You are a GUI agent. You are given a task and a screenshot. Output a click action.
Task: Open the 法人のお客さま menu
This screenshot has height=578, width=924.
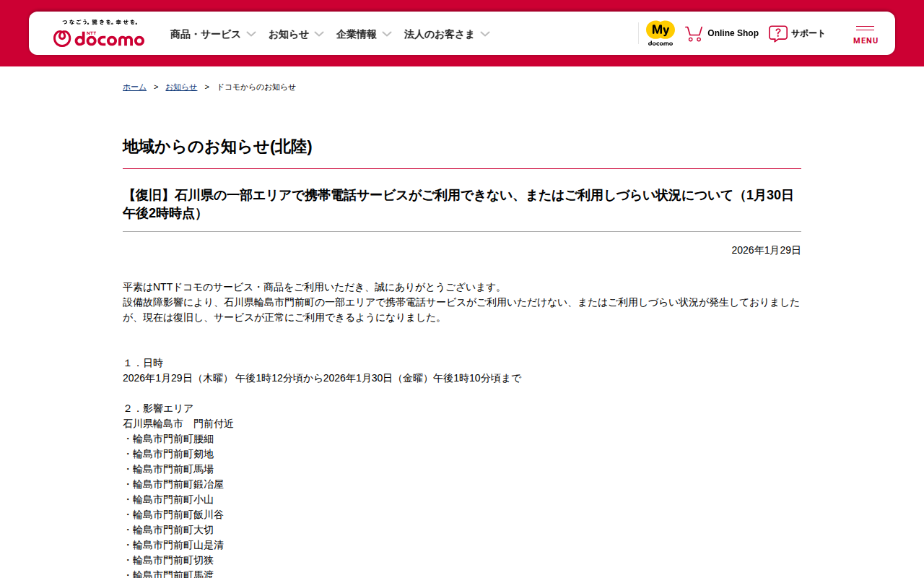439,34
